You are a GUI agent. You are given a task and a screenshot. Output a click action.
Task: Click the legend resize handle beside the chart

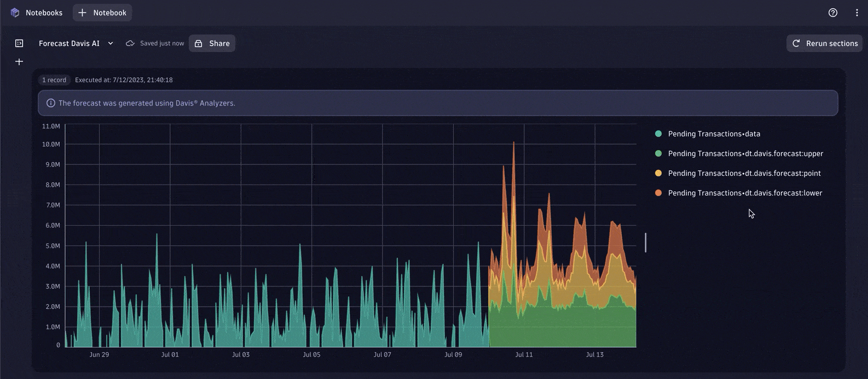click(645, 243)
